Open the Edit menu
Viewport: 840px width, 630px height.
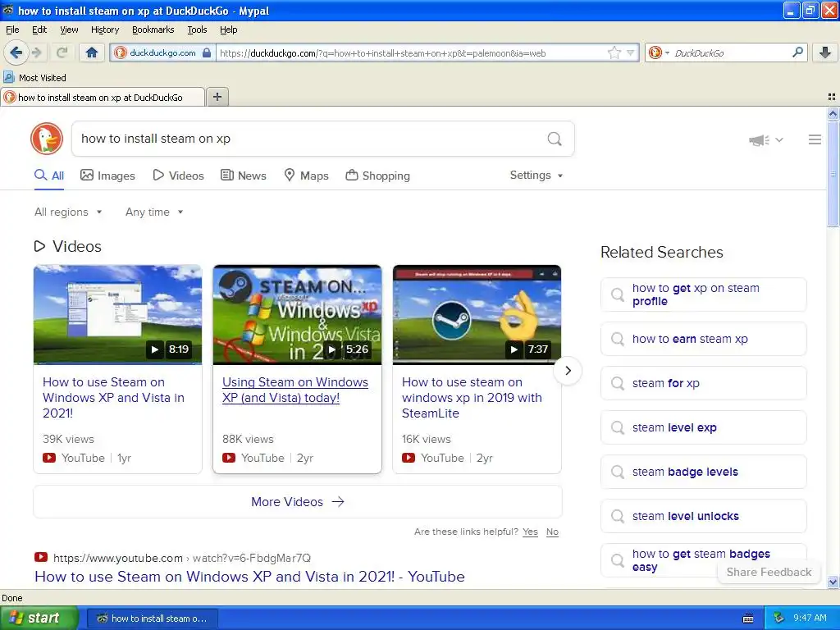pyautogui.click(x=39, y=30)
